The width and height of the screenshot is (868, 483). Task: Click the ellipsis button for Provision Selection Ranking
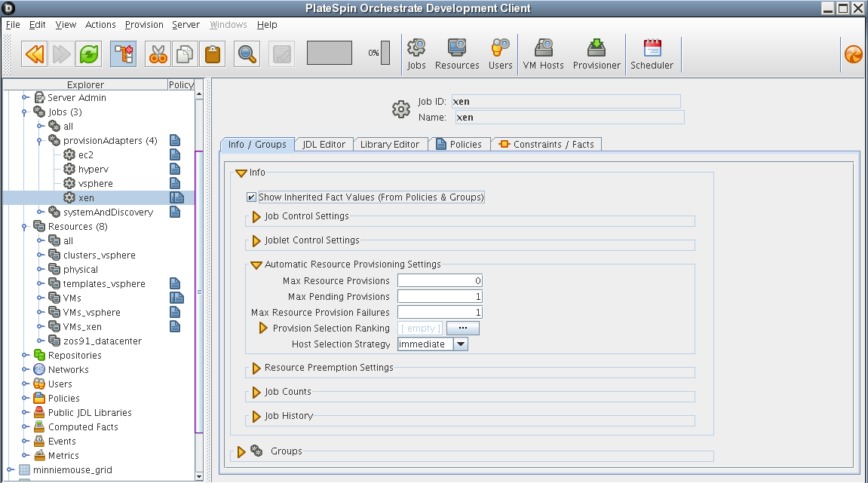coord(463,328)
